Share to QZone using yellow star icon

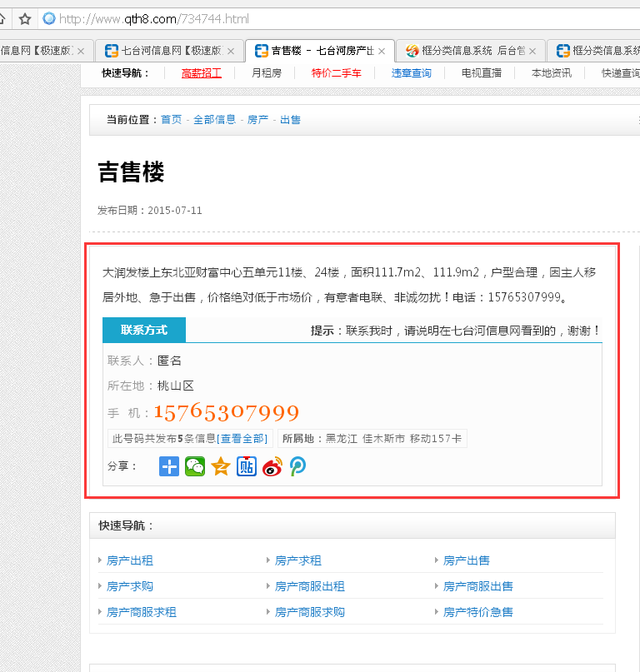221,466
